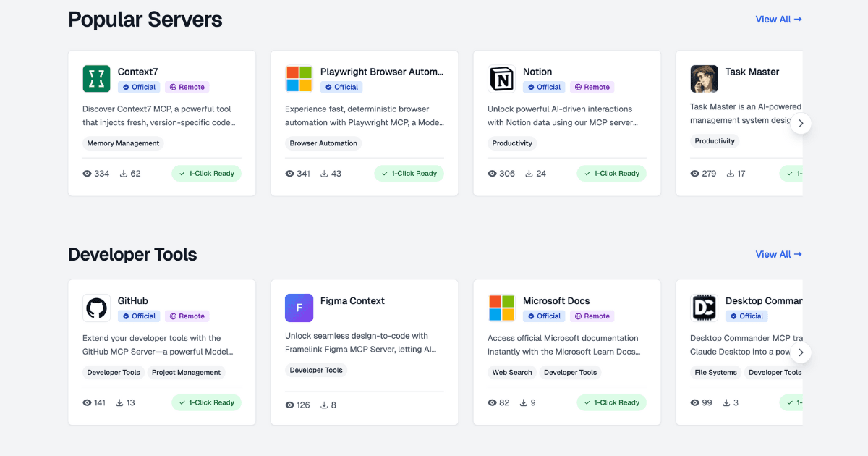Click the Playwright Microsoft logo icon
Image resolution: width=868 pixels, height=456 pixels.
[x=299, y=79]
